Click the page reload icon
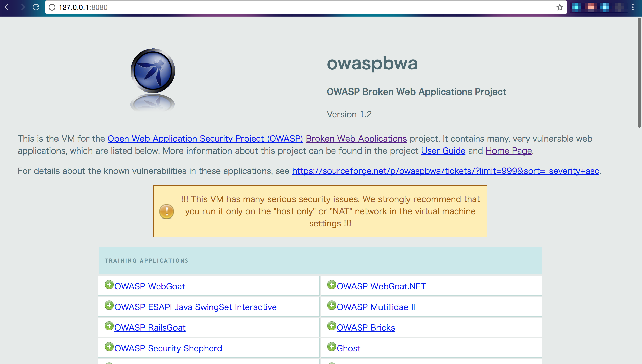This screenshot has width=642, height=364. pos(36,7)
